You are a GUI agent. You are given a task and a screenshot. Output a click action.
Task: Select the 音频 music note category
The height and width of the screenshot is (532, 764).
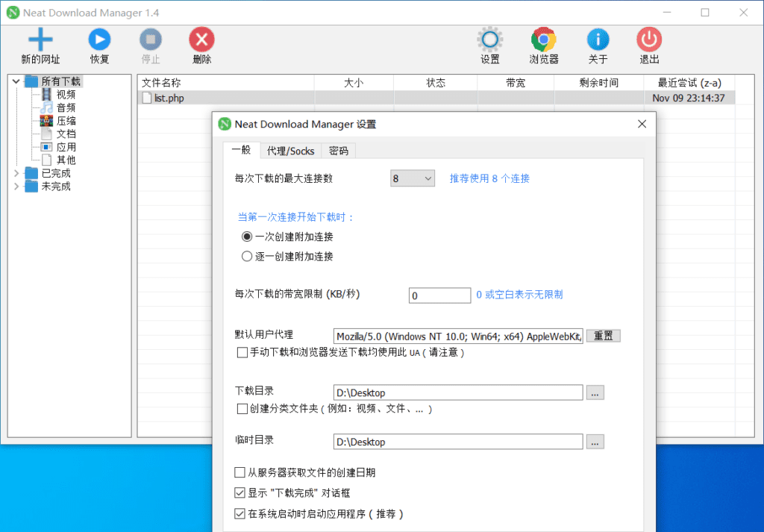pyautogui.click(x=46, y=107)
